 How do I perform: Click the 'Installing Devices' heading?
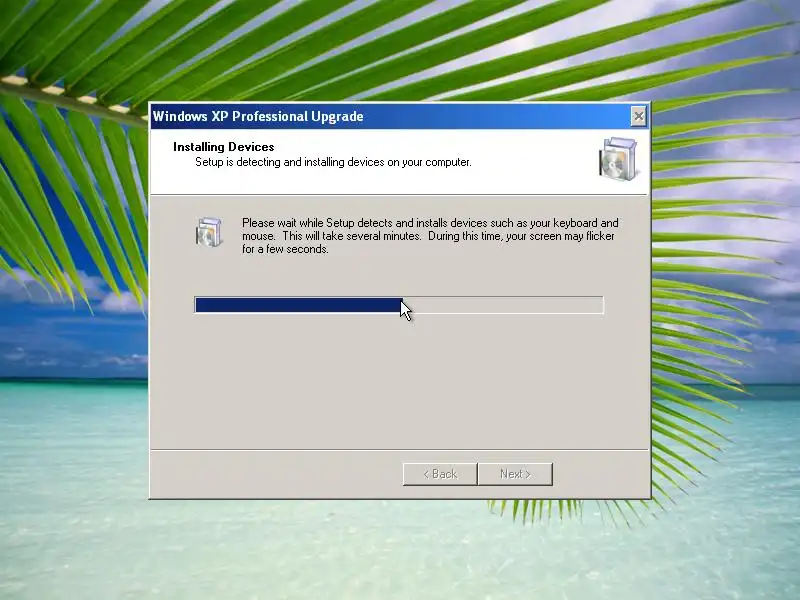223,147
